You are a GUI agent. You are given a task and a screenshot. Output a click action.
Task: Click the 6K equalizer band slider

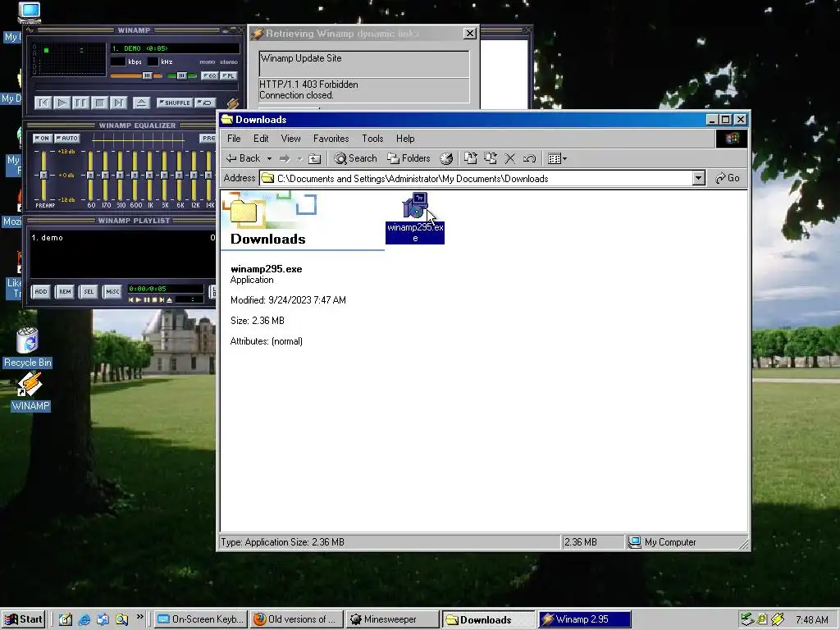[x=179, y=176]
